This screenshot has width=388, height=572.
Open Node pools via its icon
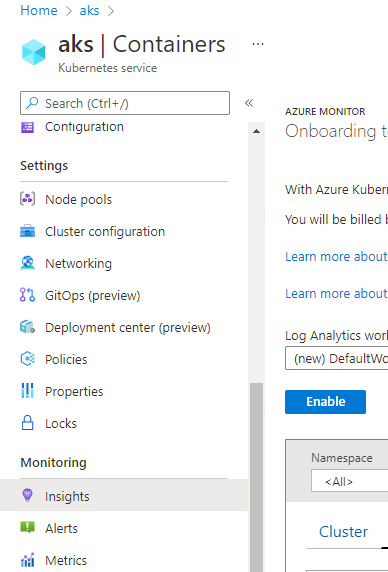tap(27, 199)
